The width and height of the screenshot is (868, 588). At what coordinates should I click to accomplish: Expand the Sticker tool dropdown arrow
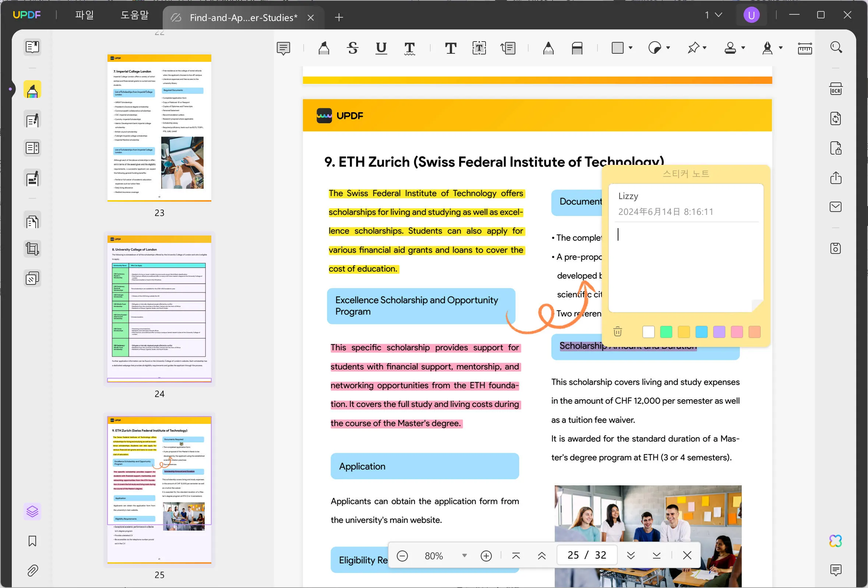pos(668,48)
